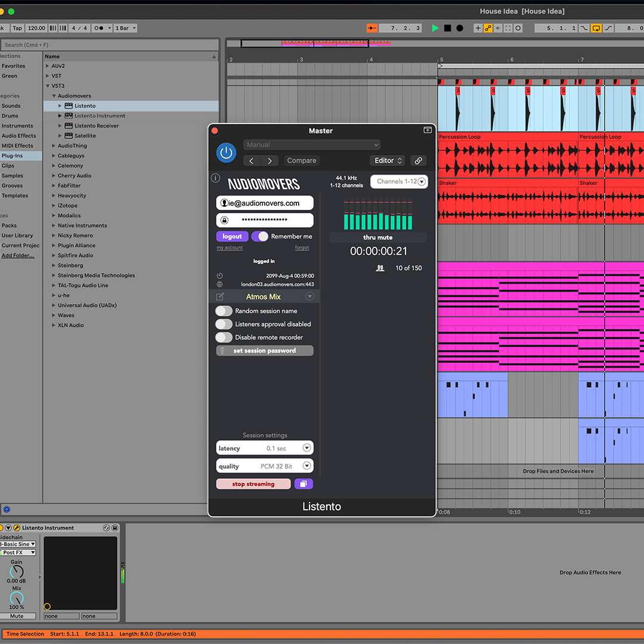The width and height of the screenshot is (644, 644).
Task: Expand the Native Instruments folder
Action: (x=54, y=225)
